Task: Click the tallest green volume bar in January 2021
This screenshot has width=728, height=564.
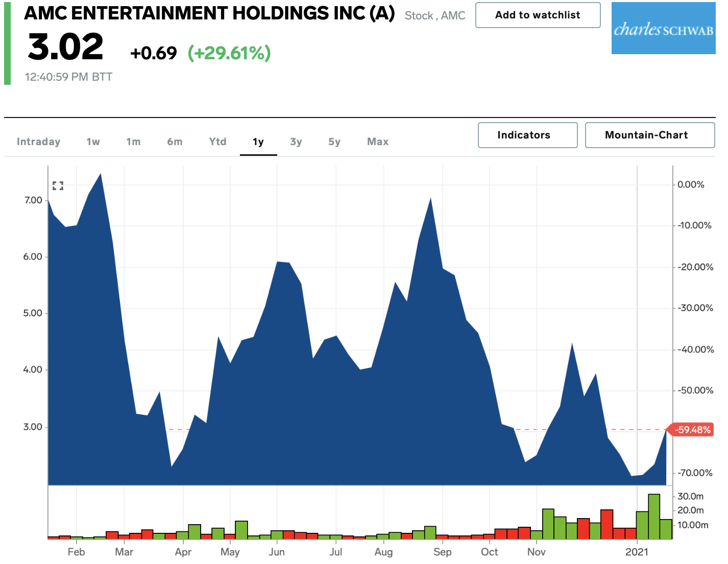Action: pyautogui.click(x=654, y=516)
